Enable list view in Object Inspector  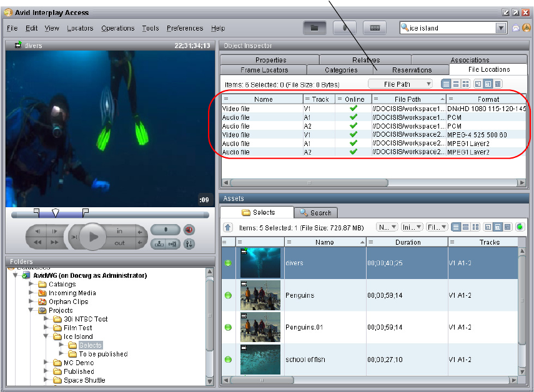[x=447, y=84]
